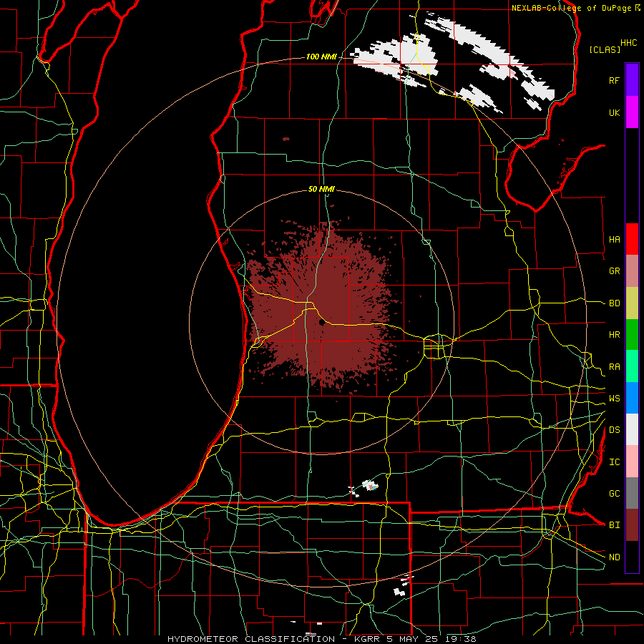Click the WS legend label

pyautogui.click(x=614, y=399)
